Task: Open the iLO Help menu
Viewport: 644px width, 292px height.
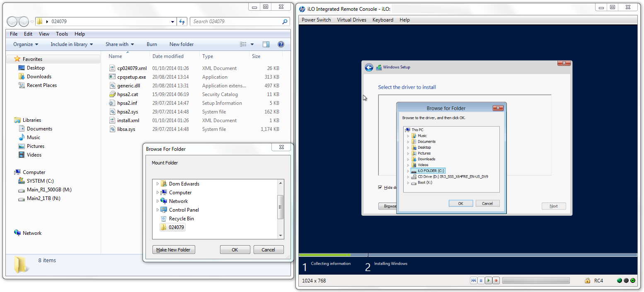Action: pos(404,20)
